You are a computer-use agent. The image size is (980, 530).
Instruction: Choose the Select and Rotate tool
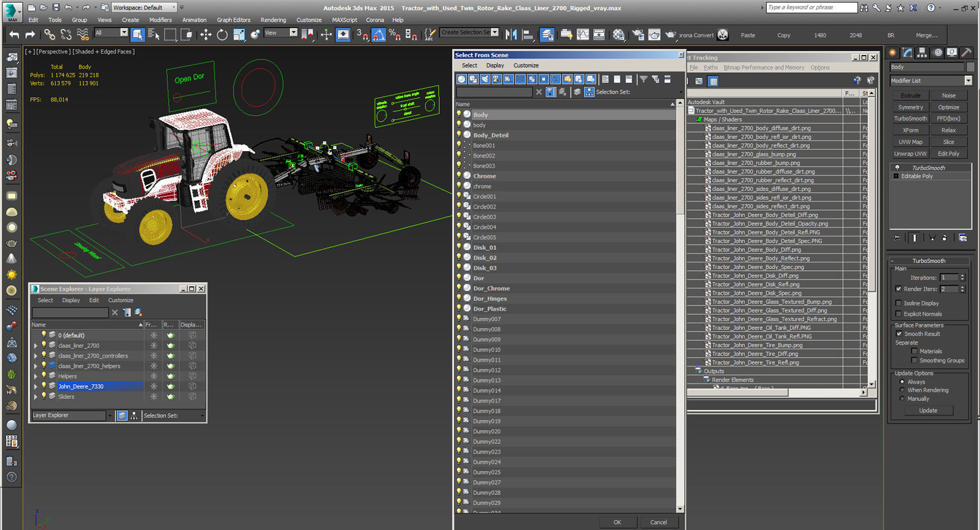(x=222, y=34)
